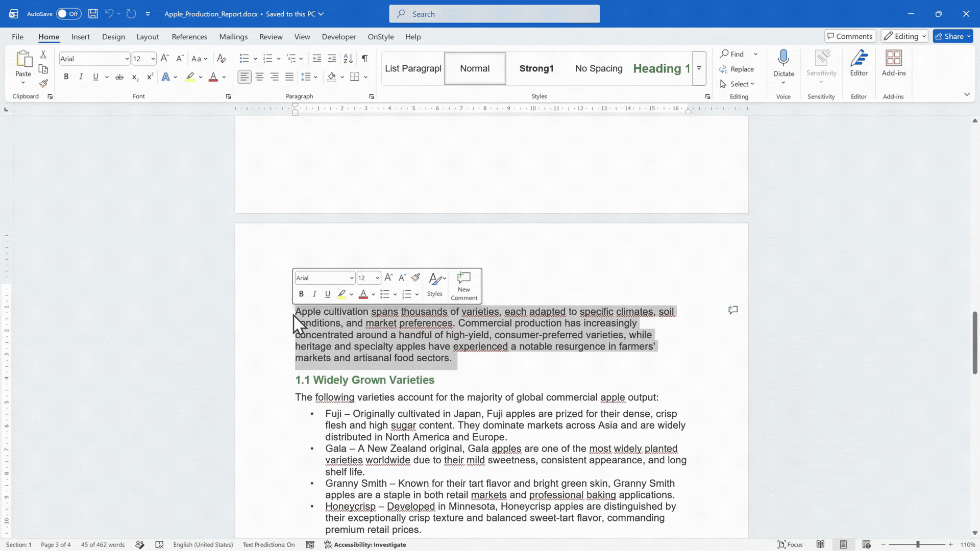Screen dimensions: 980x551
Task: Toggle AutoSave switch
Action: click(68, 14)
